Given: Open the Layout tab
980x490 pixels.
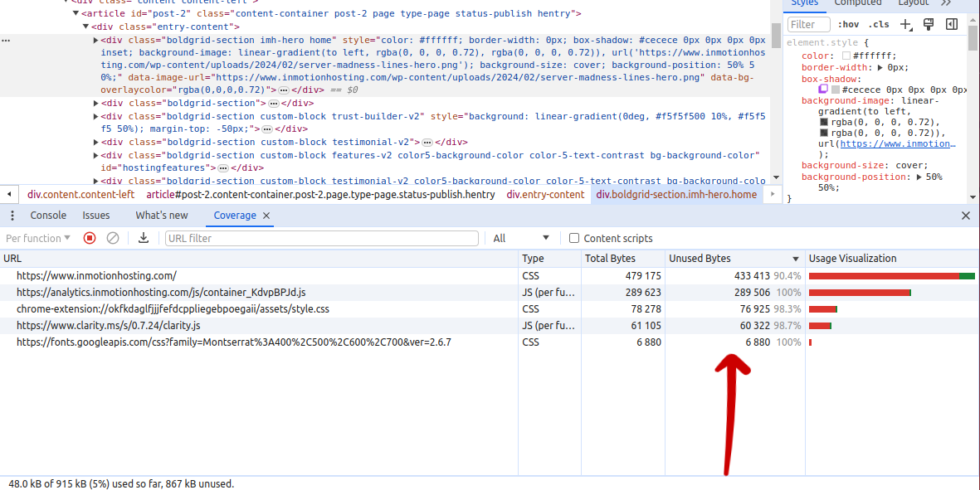Looking at the screenshot, I should [x=913, y=3].
